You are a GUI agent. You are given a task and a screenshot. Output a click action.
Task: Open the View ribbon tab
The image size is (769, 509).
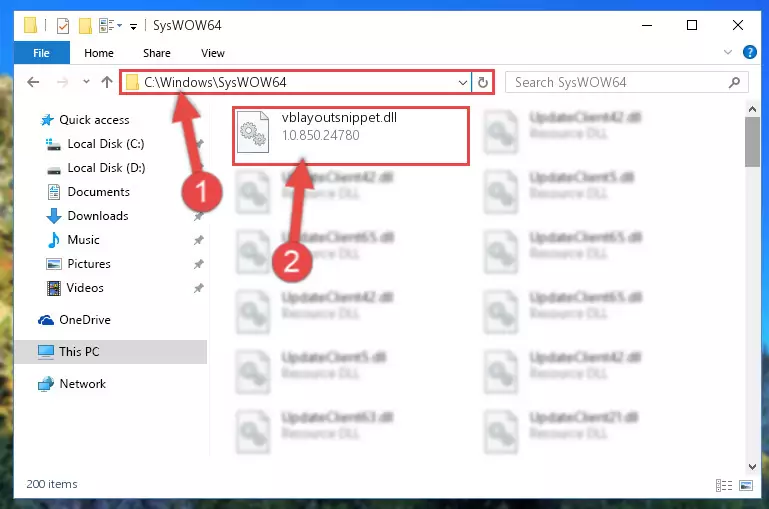[212, 53]
